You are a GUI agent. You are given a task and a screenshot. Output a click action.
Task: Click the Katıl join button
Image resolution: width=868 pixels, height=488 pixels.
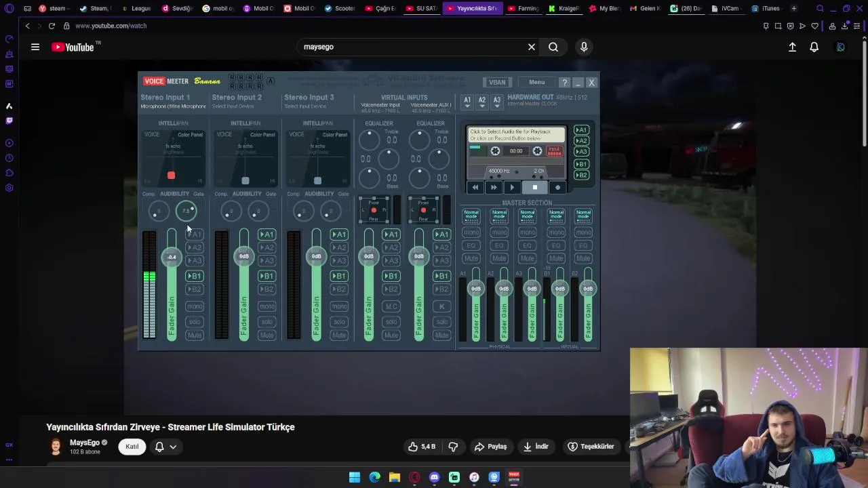[x=132, y=447]
